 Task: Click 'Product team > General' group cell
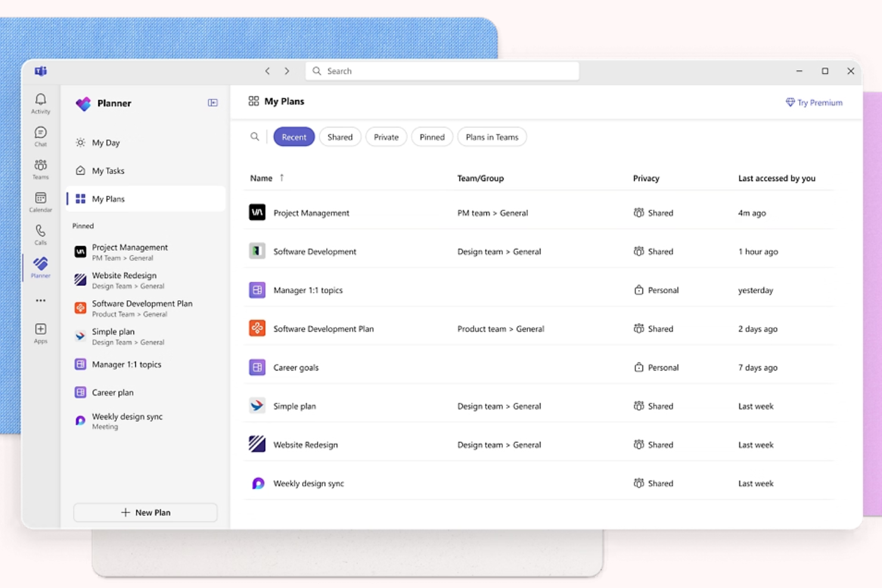point(501,329)
